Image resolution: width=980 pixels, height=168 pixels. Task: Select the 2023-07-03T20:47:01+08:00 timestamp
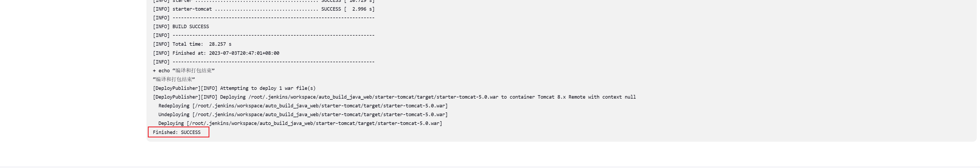click(244, 53)
